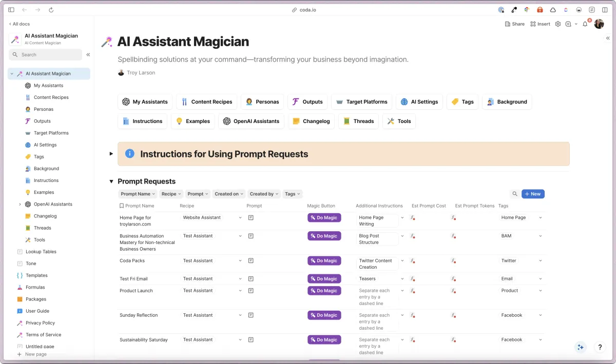Screen dimensions: 616x364
Task: Open Templates page in the sidebar
Action: (36, 275)
